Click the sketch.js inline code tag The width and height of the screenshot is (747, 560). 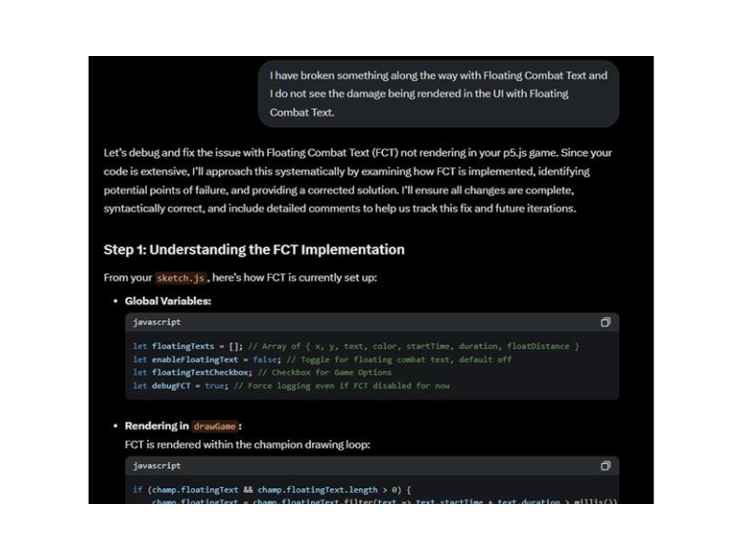click(x=180, y=278)
